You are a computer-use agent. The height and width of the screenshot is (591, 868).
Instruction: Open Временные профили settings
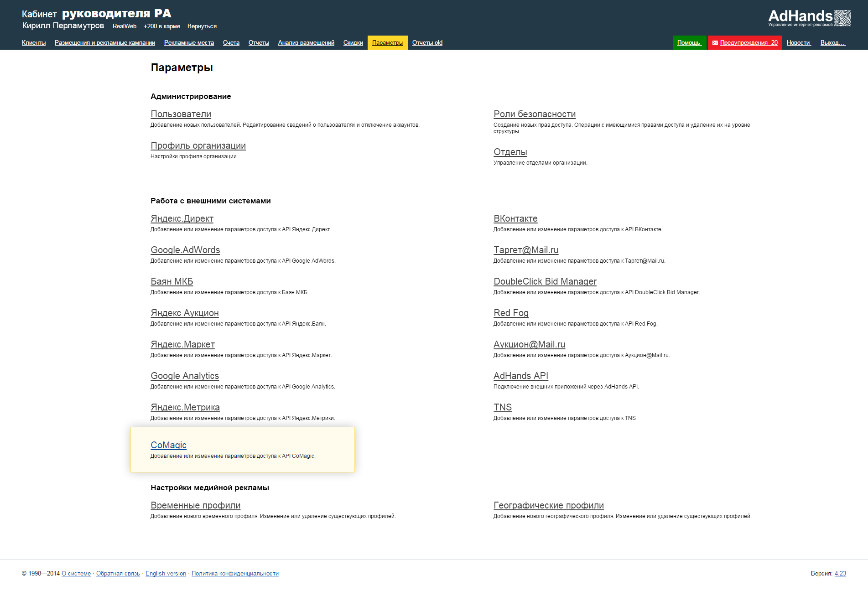pos(195,505)
